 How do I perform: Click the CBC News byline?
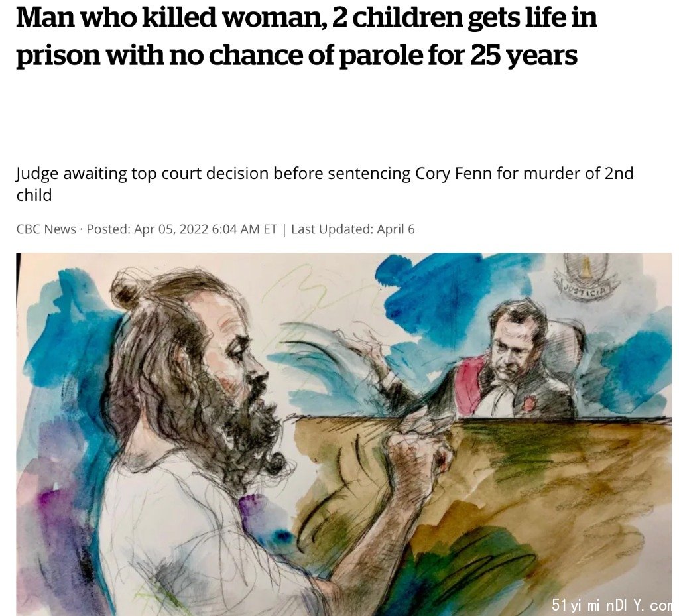(46, 229)
